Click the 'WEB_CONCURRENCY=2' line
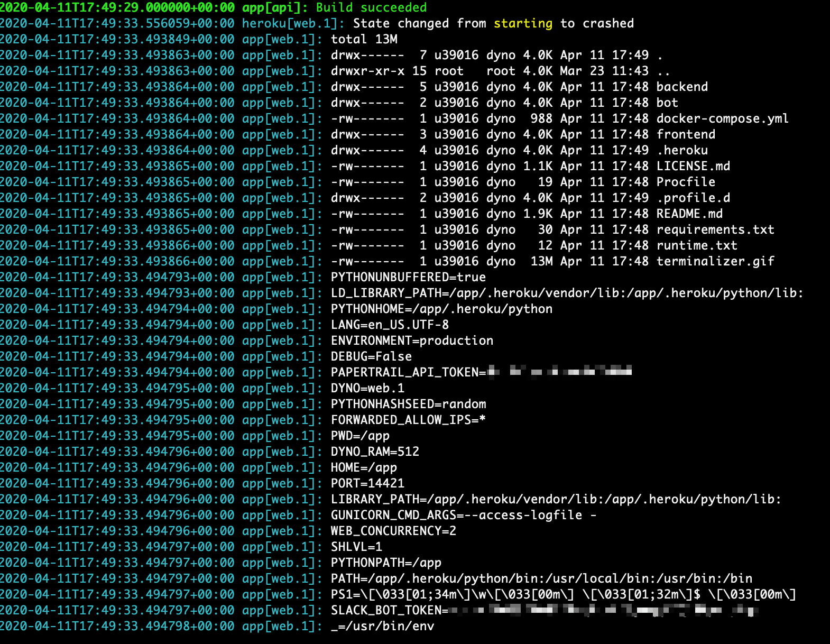The width and height of the screenshot is (830, 644). [x=393, y=531]
